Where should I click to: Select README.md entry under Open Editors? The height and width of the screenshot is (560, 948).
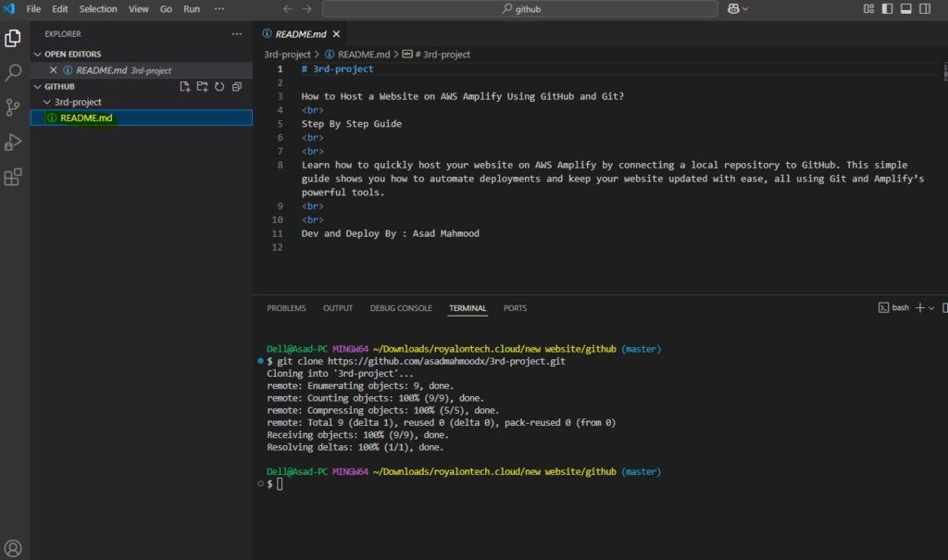(142, 70)
